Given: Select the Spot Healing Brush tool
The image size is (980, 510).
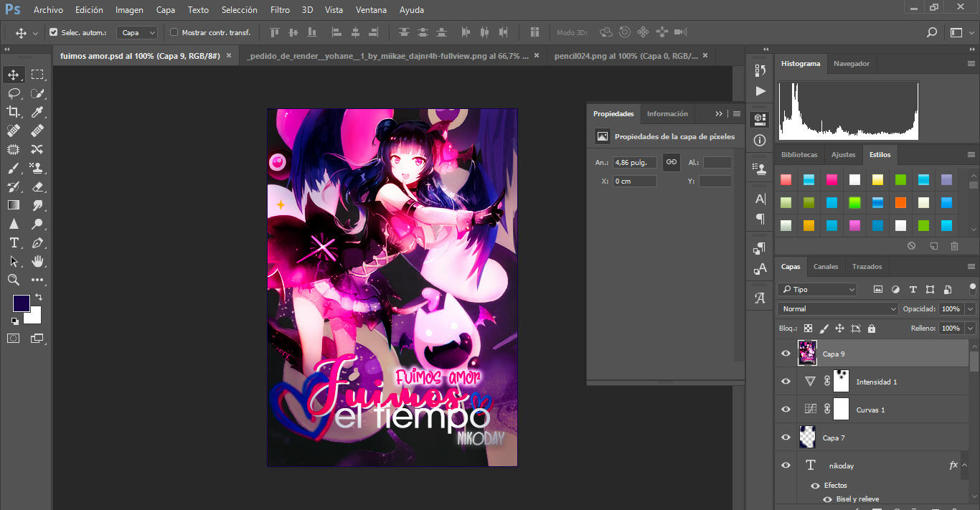Looking at the screenshot, I should click(14, 131).
